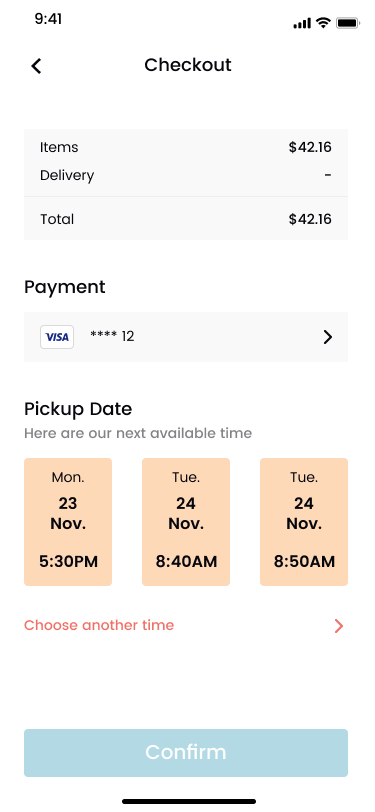Go back using the arrow beside Checkout
Viewport: 375px width, 812px height.
(x=36, y=66)
